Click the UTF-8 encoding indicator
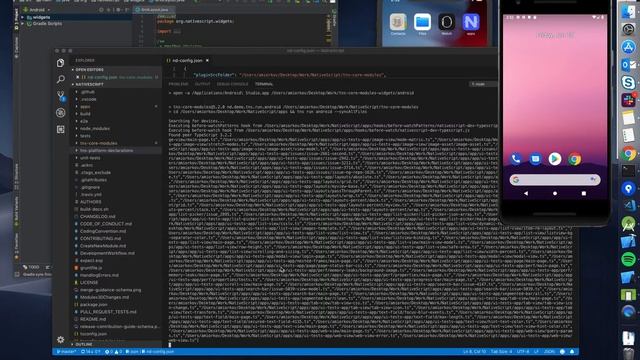 (x=523, y=352)
